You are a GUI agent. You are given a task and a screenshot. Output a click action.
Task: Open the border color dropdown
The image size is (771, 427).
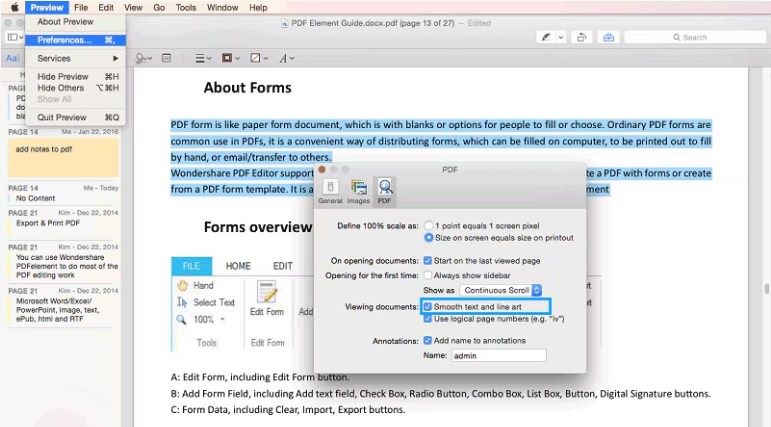click(x=231, y=58)
